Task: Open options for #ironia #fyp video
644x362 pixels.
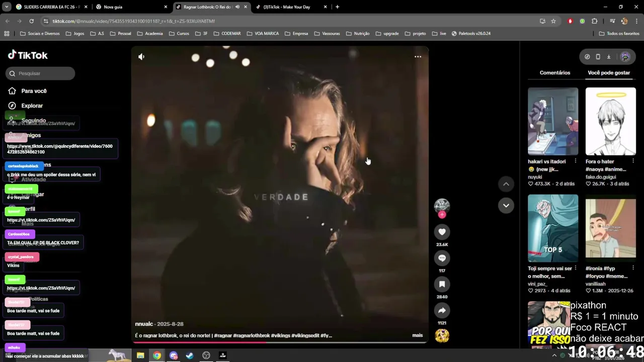Action: pos(633,268)
